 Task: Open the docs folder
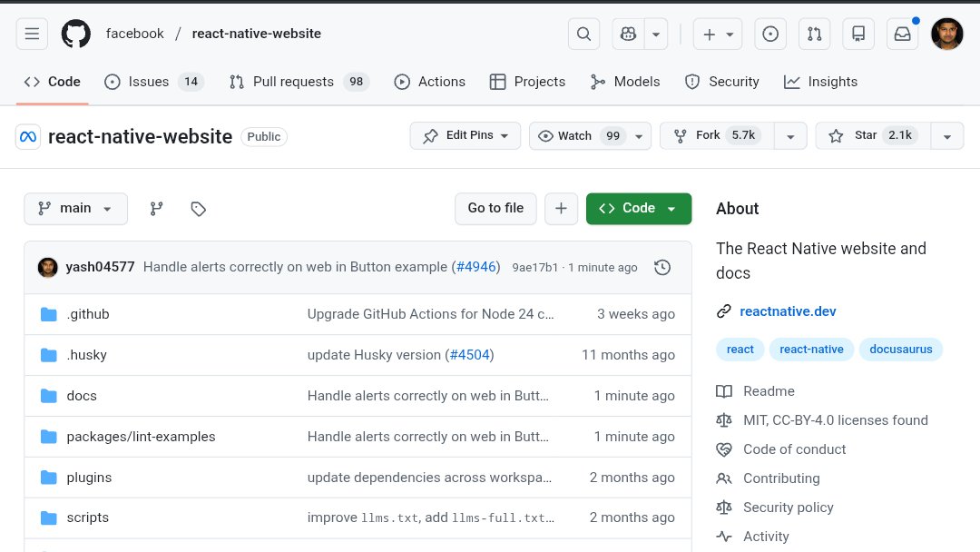tap(82, 396)
